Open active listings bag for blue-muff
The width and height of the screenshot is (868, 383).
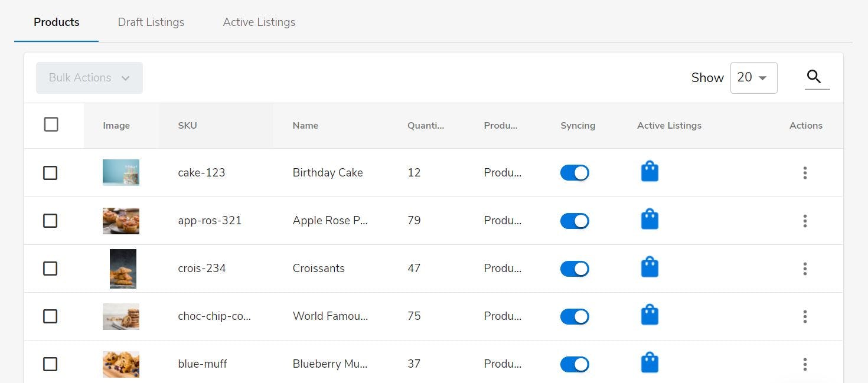click(650, 363)
